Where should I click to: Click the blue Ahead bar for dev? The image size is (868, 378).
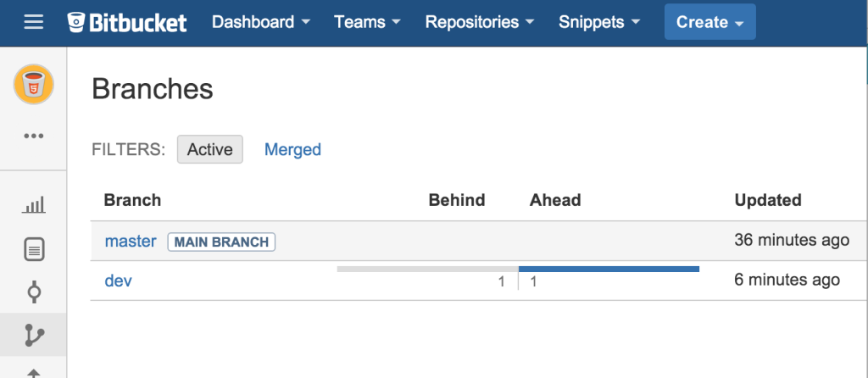click(609, 269)
